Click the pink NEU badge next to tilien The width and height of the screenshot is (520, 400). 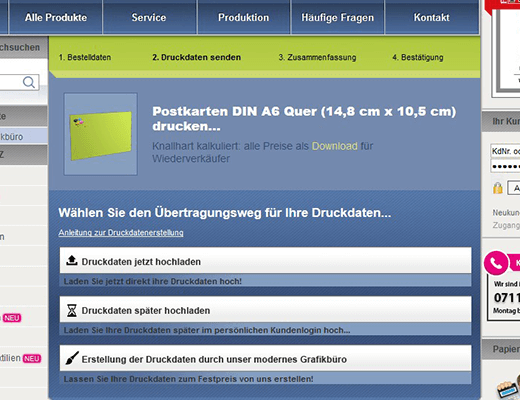click(32, 359)
